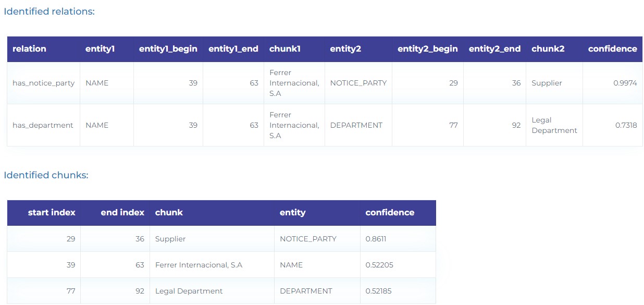Viewport: 644px width, 305px height.
Task: Click the has_department relation cell
Action: [43, 125]
